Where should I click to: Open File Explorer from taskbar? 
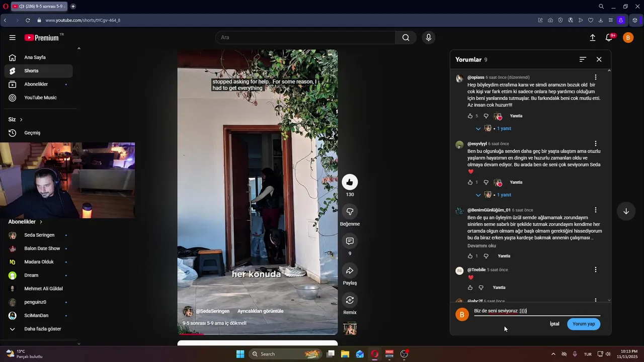(345, 354)
